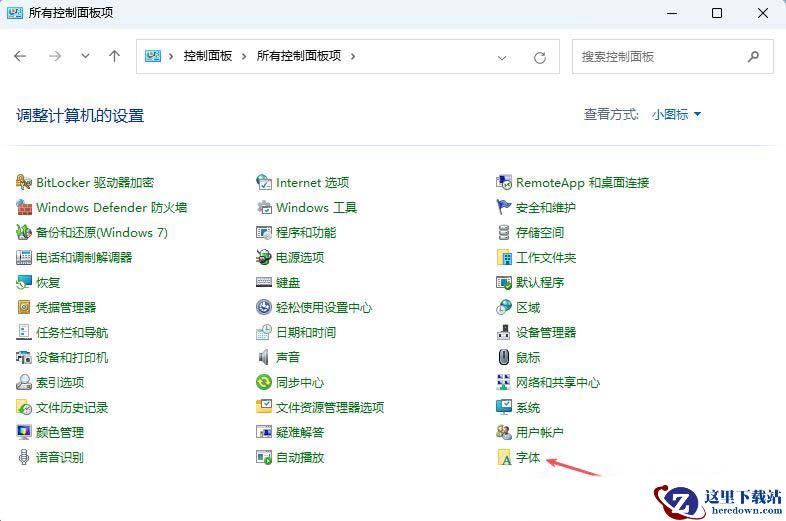Open 设备管理器 link
The image size is (786, 521).
pos(546,332)
